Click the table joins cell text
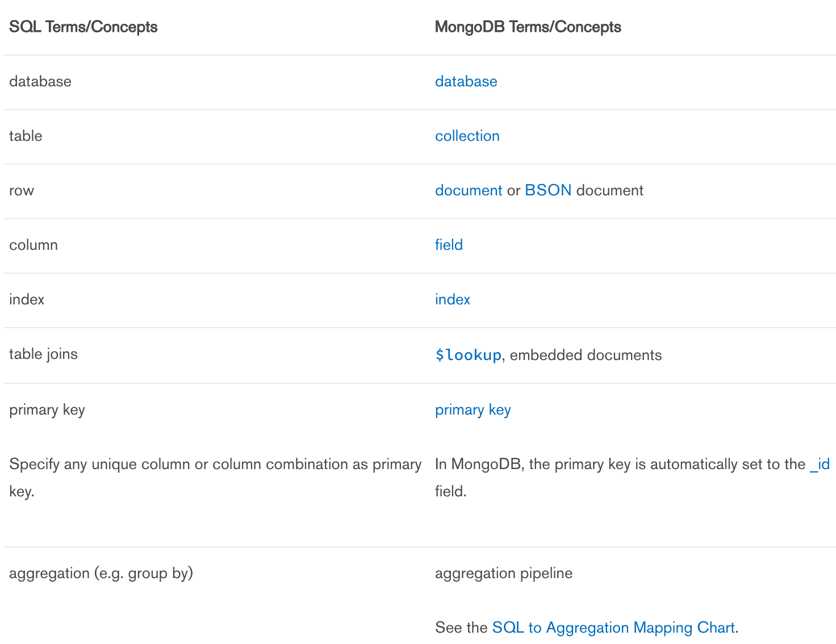 pyautogui.click(x=43, y=354)
